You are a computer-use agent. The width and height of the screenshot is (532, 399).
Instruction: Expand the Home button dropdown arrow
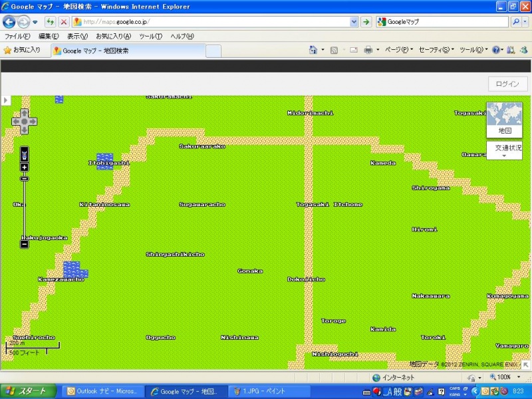coord(323,51)
